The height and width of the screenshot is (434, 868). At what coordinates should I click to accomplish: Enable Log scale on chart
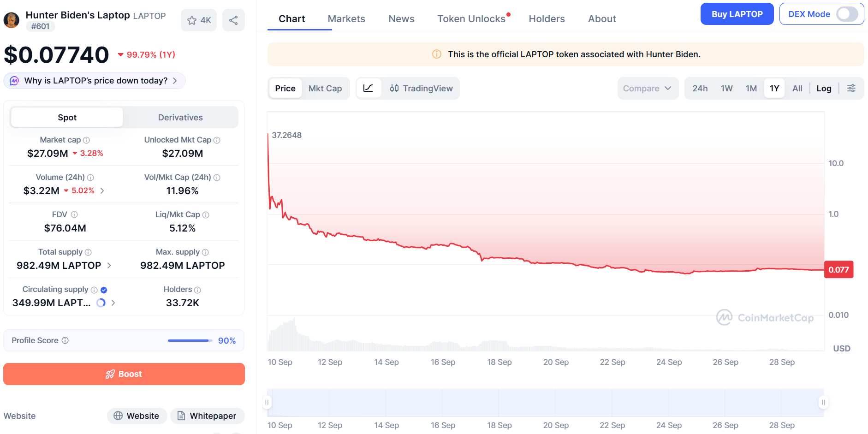click(824, 88)
